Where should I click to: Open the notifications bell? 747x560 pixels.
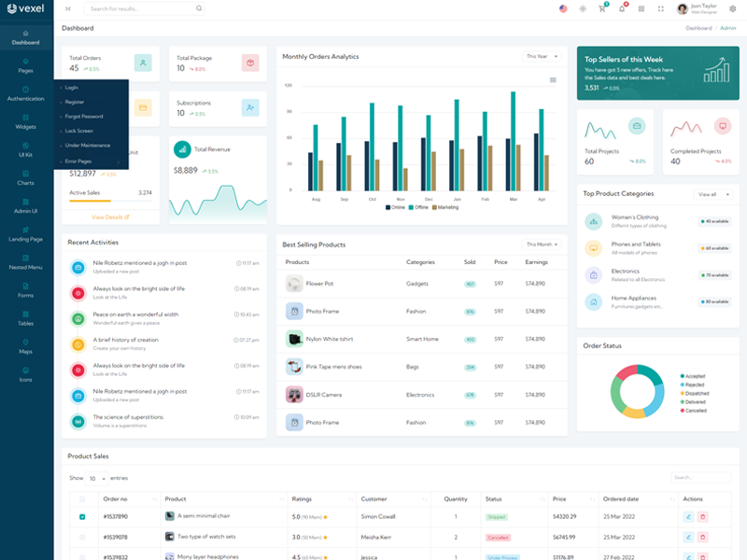coord(622,8)
